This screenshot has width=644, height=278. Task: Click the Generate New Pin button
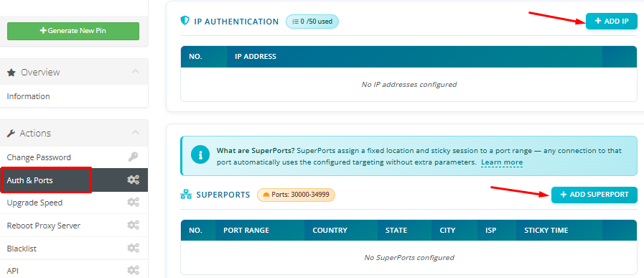click(73, 31)
